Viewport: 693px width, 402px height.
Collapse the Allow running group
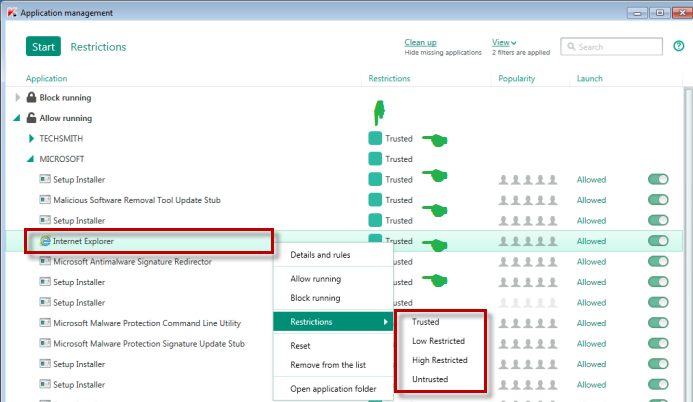coord(17,118)
